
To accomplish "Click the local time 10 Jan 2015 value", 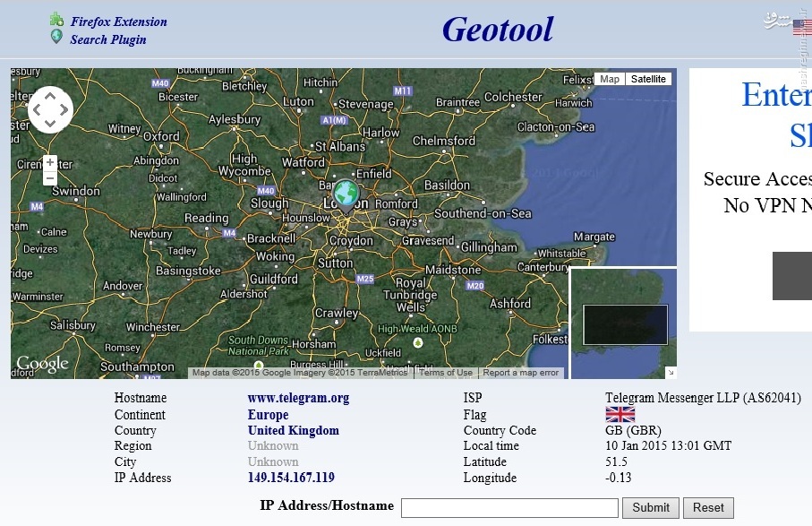I will (668, 445).
